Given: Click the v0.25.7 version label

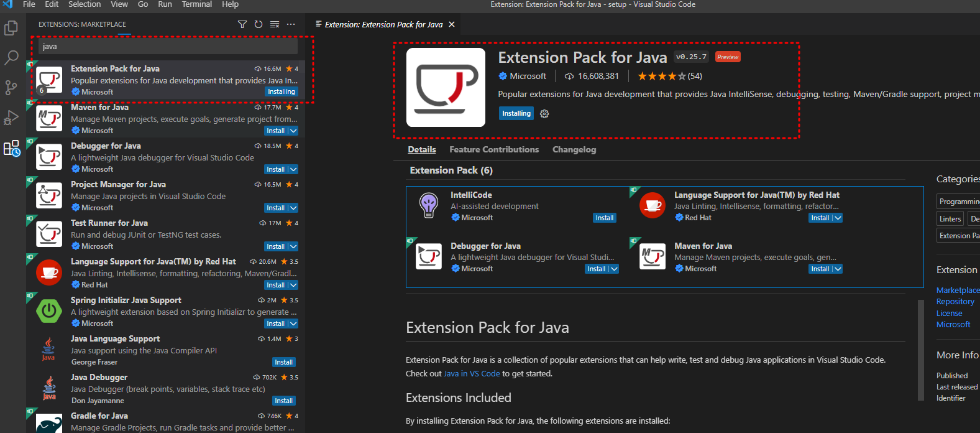Looking at the screenshot, I should [691, 57].
